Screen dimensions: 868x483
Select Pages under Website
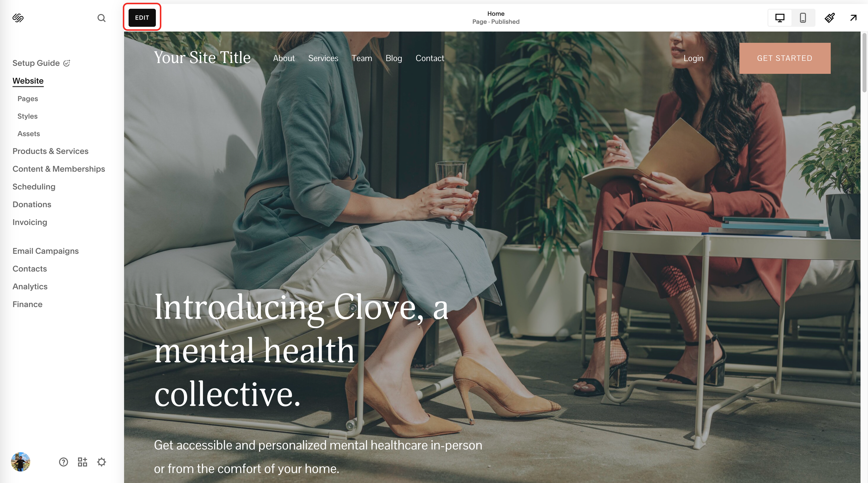click(28, 99)
